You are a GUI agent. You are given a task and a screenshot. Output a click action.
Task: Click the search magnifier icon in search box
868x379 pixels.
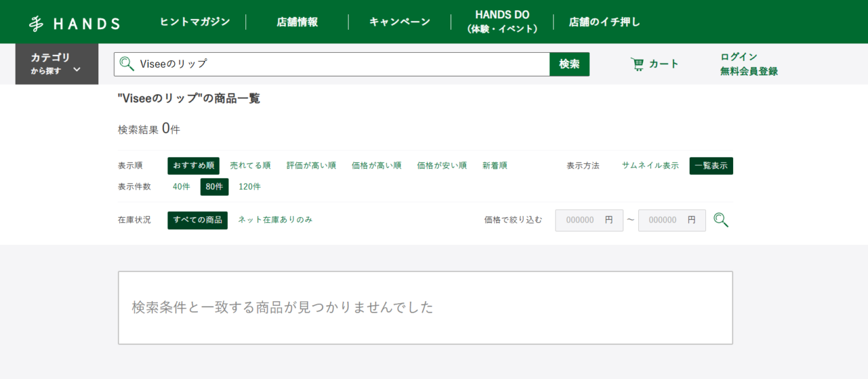pos(127,64)
